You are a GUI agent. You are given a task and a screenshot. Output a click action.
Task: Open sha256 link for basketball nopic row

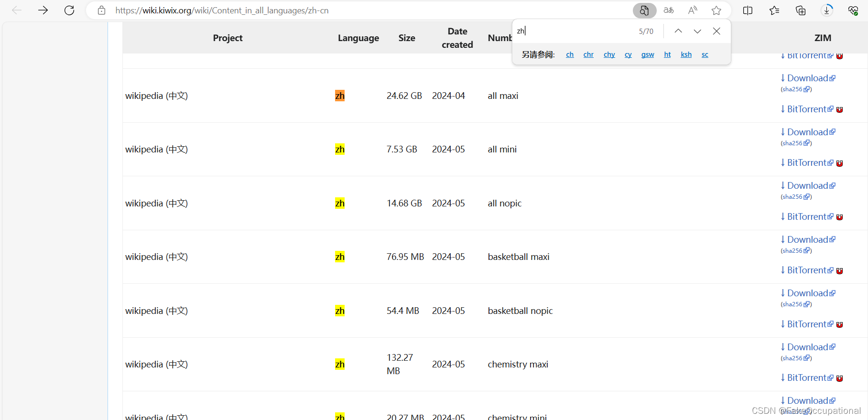pyautogui.click(x=796, y=304)
